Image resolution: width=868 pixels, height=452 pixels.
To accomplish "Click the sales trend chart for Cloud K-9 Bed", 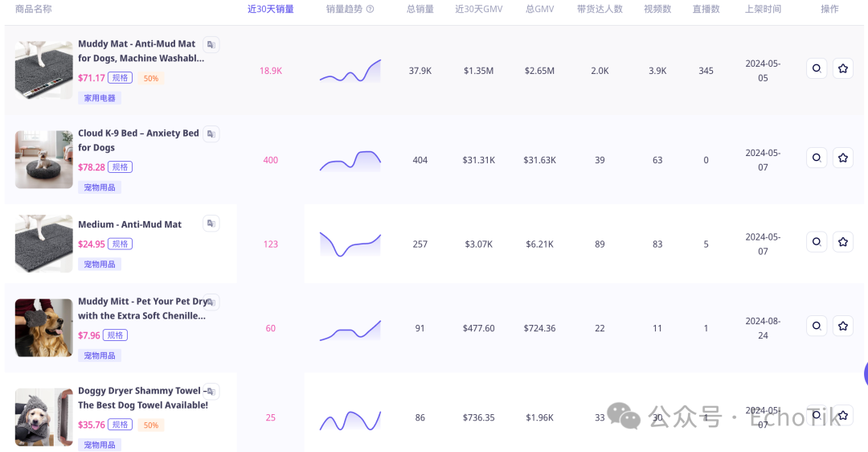I will [x=350, y=161].
